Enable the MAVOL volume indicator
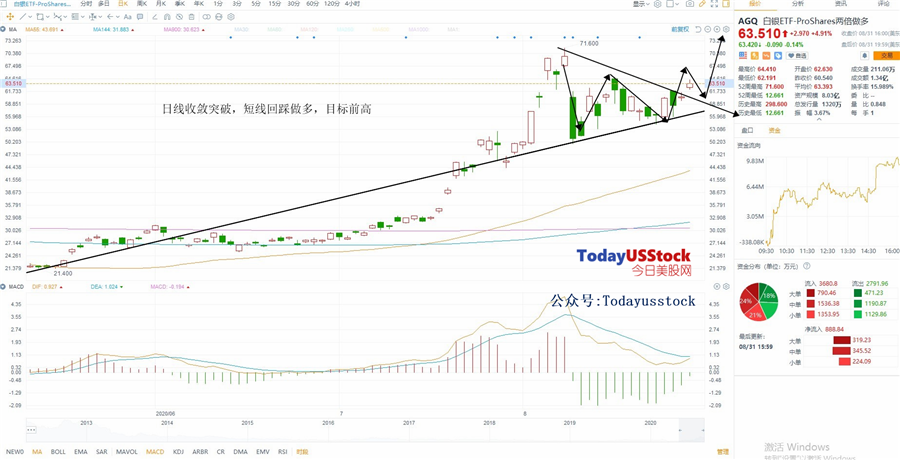Image resolution: width=900 pixels, height=460 pixels. click(126, 452)
